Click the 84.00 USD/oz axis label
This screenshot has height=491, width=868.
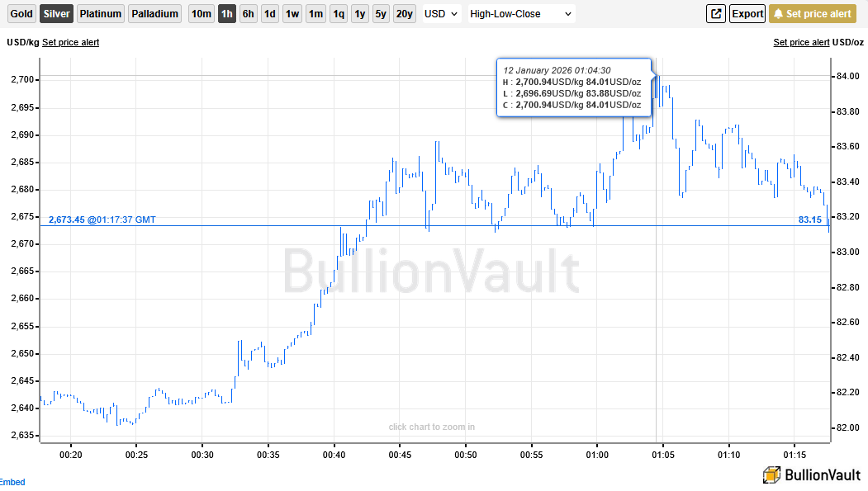848,76
